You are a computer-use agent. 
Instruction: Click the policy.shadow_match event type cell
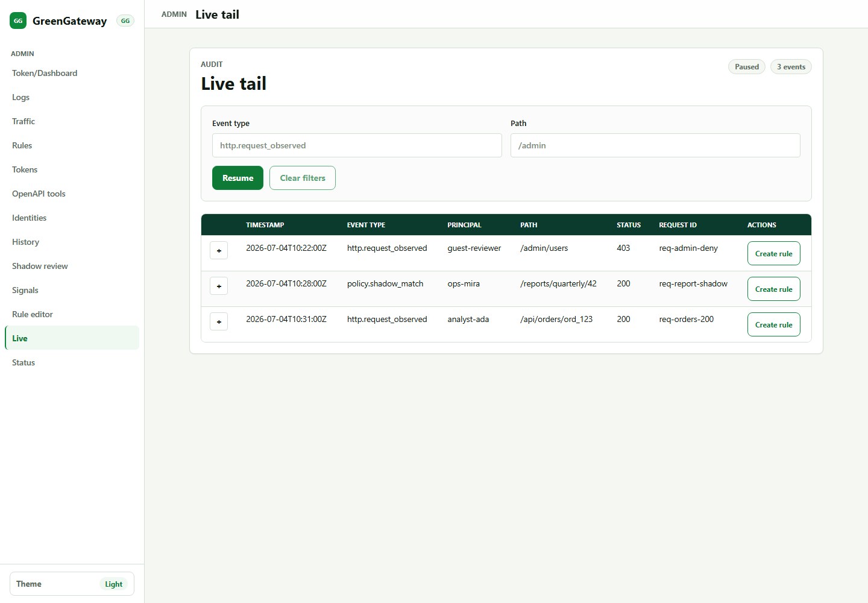click(385, 283)
